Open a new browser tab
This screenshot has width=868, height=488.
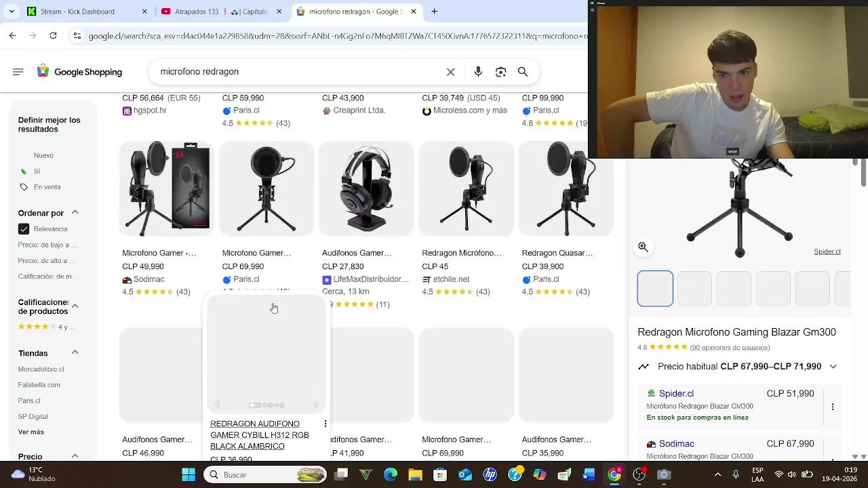pos(434,12)
